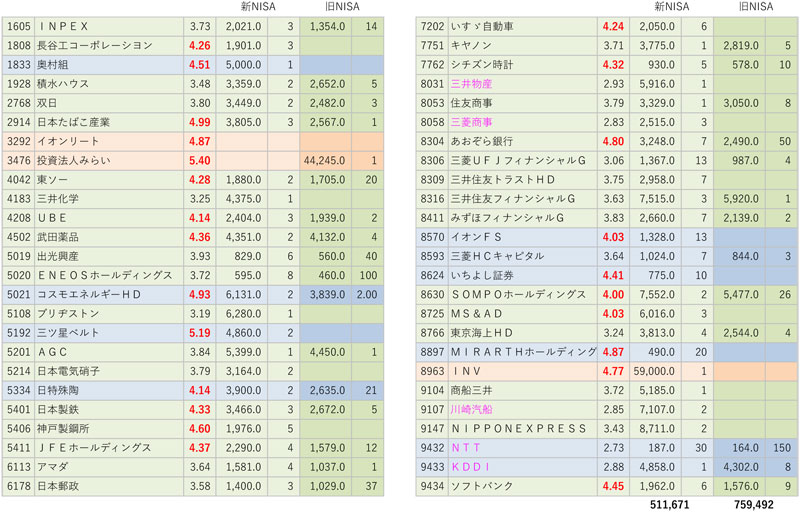Select the 東京海上ＨＤ cell
This screenshot has width=800, height=512.
522,333
